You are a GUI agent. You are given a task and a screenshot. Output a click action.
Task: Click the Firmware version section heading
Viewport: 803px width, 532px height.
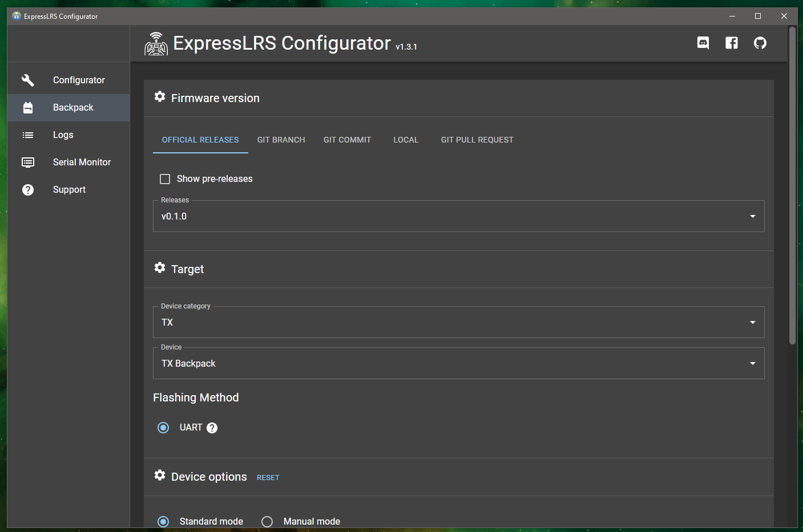[215, 98]
